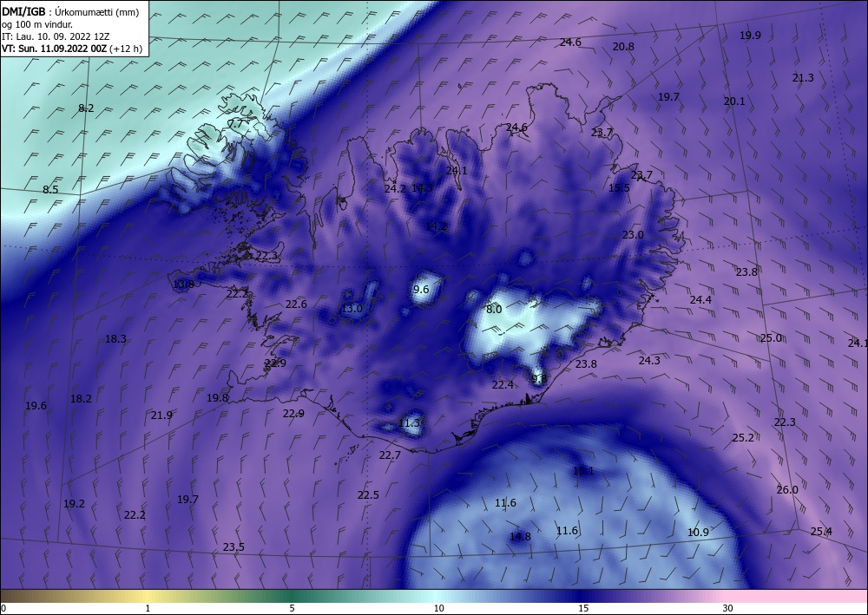This screenshot has height=615, width=868.
Task: Click the map value 13.0
Action: 352,309
